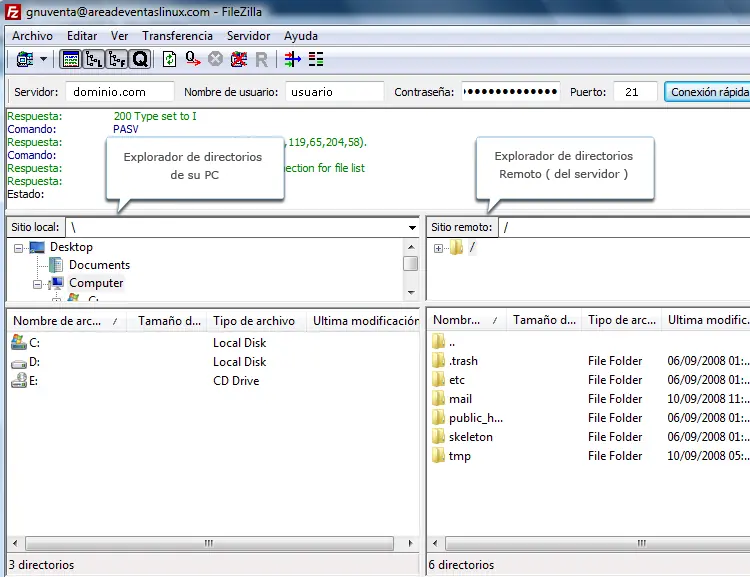Open the Site Manager icon
This screenshot has height=577, width=750.
click(24, 59)
